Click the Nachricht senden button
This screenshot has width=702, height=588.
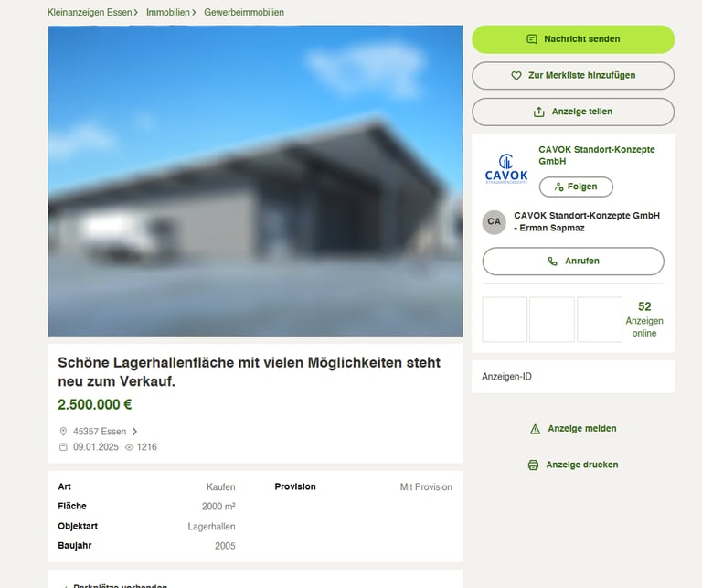point(573,39)
